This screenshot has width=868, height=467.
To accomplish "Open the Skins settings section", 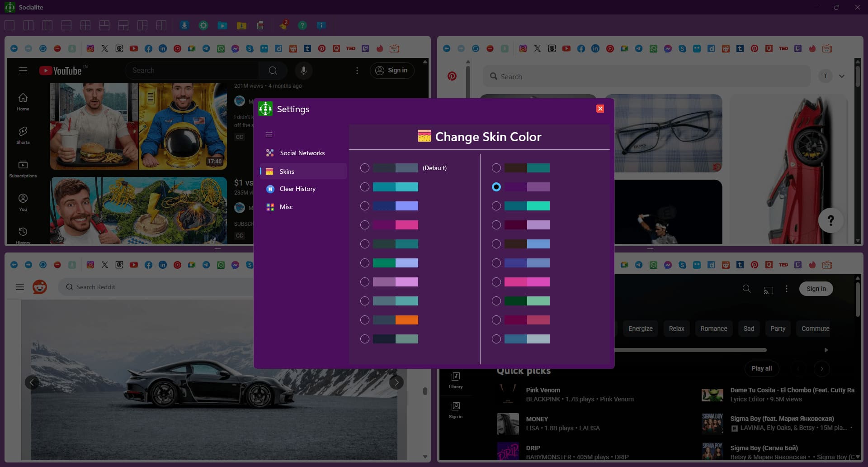I will (x=303, y=172).
